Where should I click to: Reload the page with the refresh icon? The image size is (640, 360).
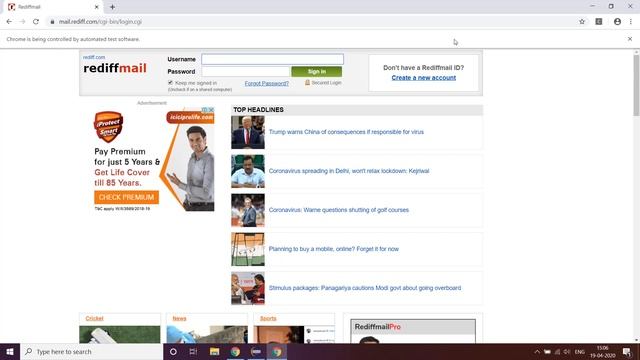coord(36,22)
